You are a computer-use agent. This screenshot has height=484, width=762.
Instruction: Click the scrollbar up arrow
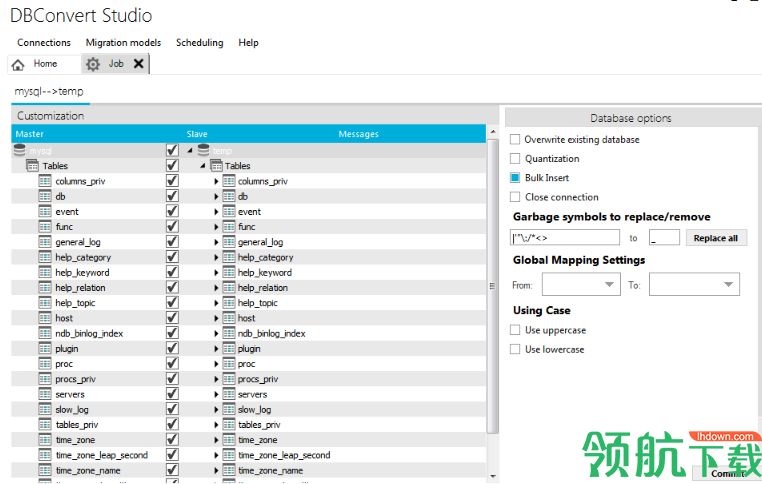point(493,132)
